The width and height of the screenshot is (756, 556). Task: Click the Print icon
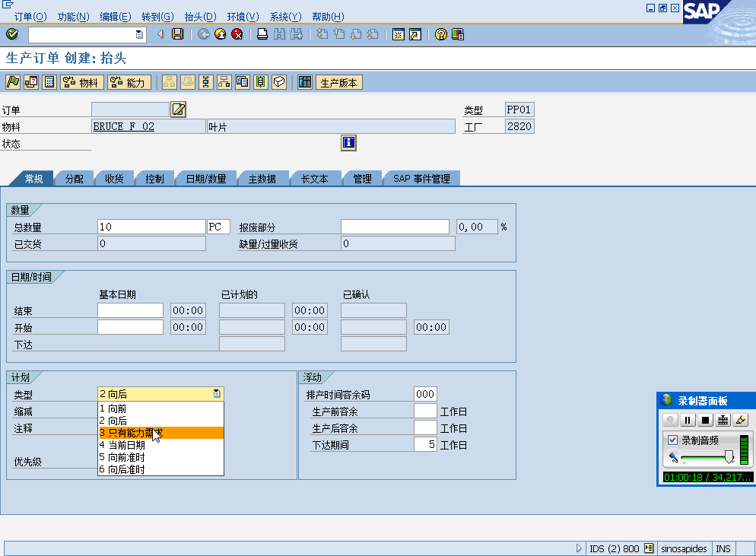262,34
